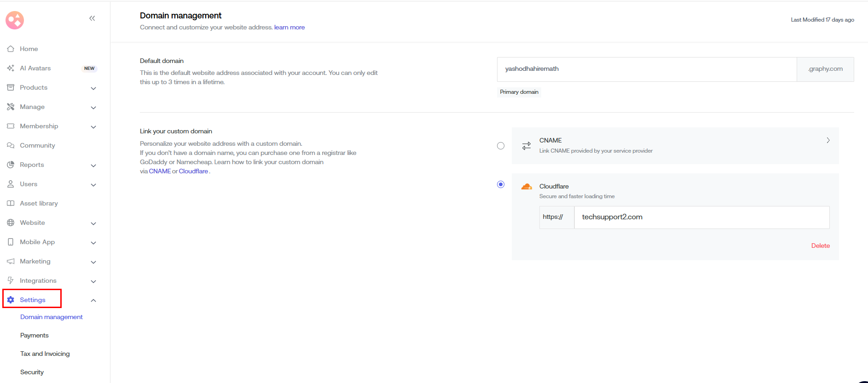Go to Tax and Invoicing
Screen dimensions: 868x383
point(45,354)
